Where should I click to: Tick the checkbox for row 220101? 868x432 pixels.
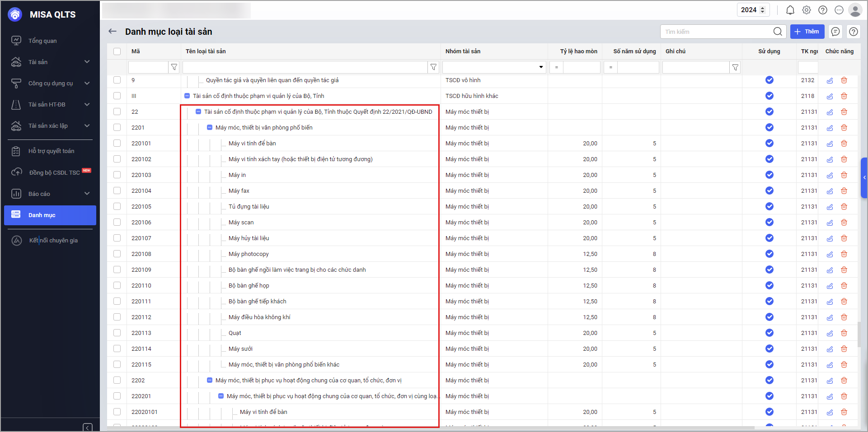[117, 143]
